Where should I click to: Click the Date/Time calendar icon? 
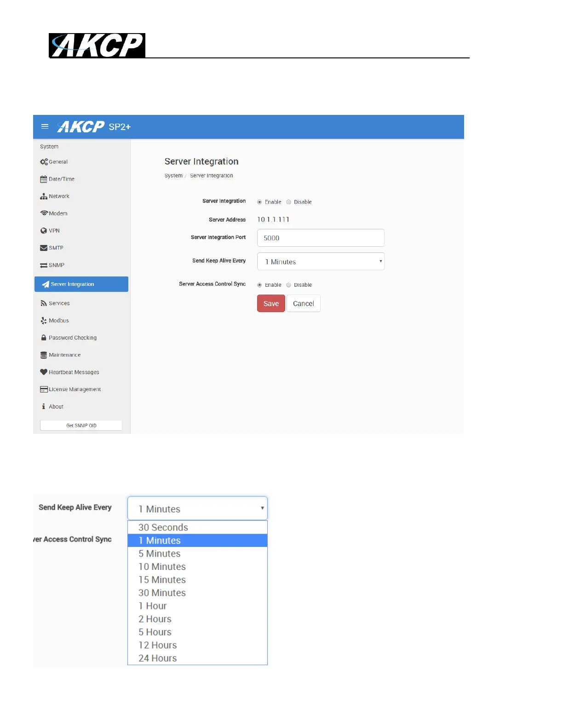point(44,179)
